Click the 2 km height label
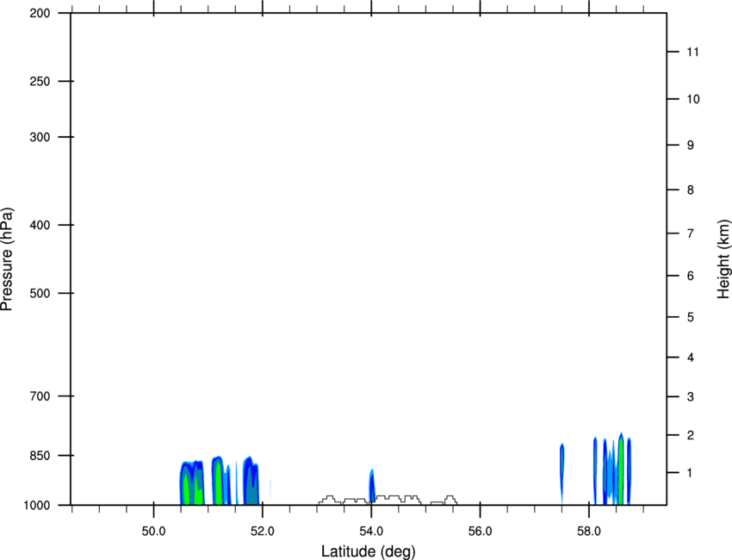The image size is (732, 560). pos(691,435)
